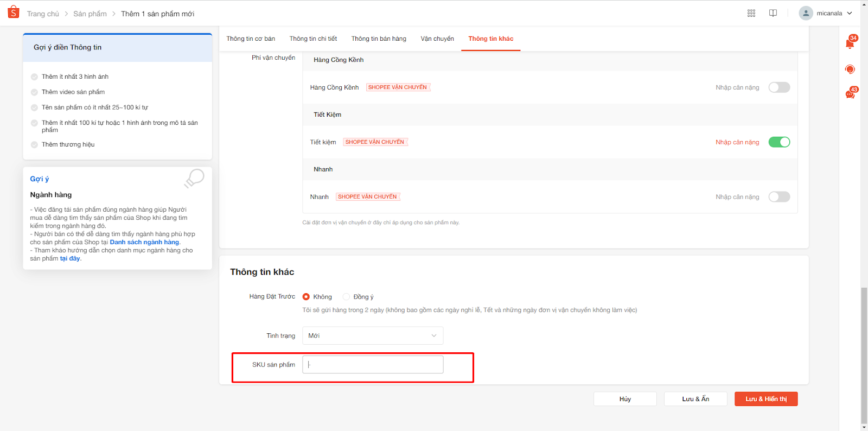868x431 pixels.
Task: Click the 'Hàng Đặt Trước' label
Action: point(272,296)
